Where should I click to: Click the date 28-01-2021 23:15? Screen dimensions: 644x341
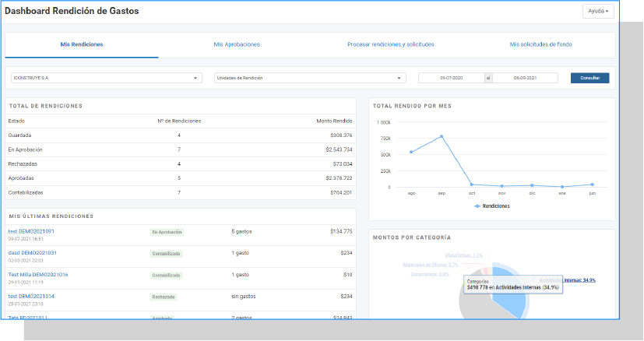point(26,304)
